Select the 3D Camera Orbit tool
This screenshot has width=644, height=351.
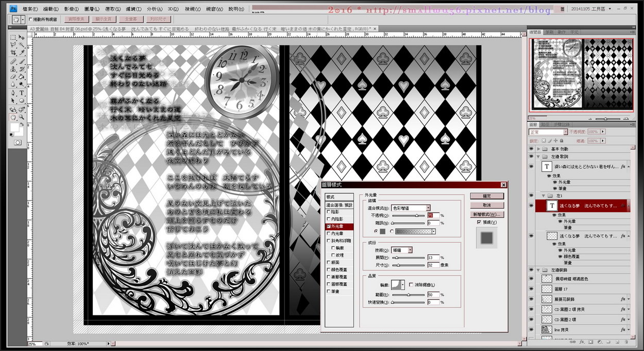tap(22, 109)
